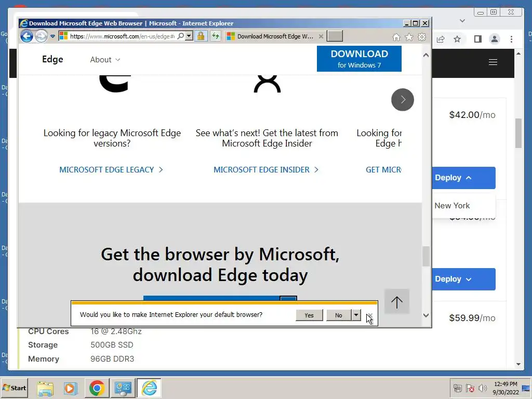Open a new blank tab in IE
Image resolution: width=532 pixels, height=399 pixels.
click(335, 36)
